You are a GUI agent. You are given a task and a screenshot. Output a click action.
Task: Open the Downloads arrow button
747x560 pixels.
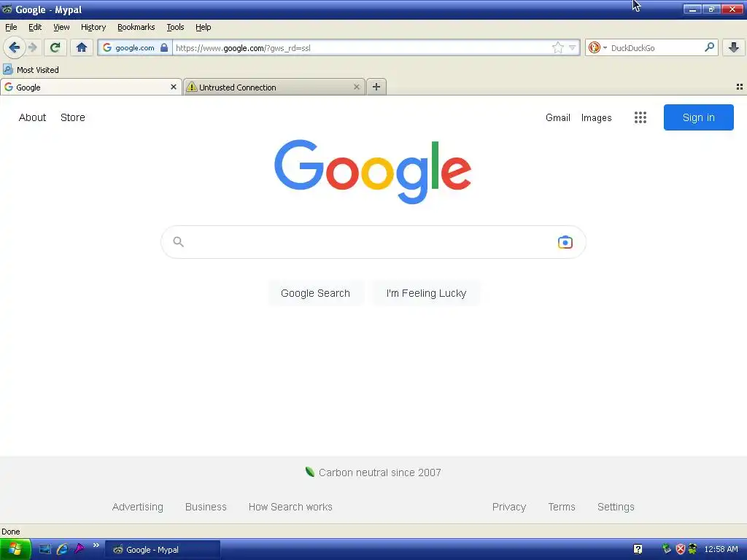[734, 47]
